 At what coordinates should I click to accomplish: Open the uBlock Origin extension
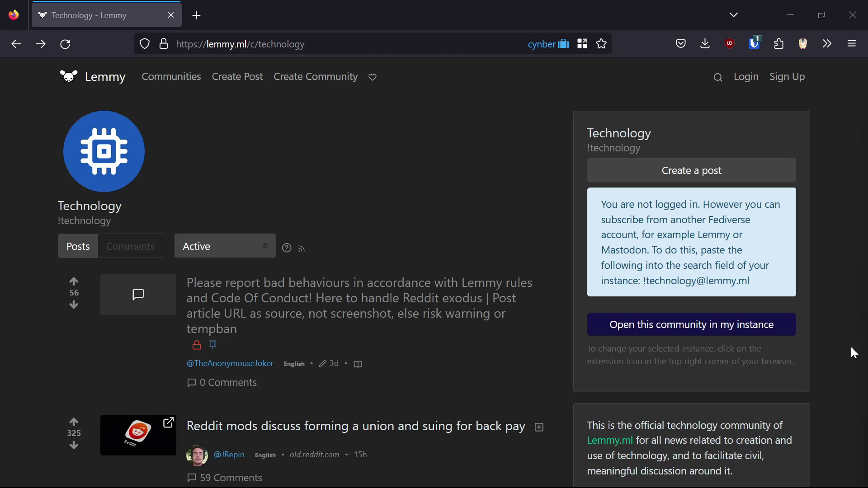tap(730, 44)
